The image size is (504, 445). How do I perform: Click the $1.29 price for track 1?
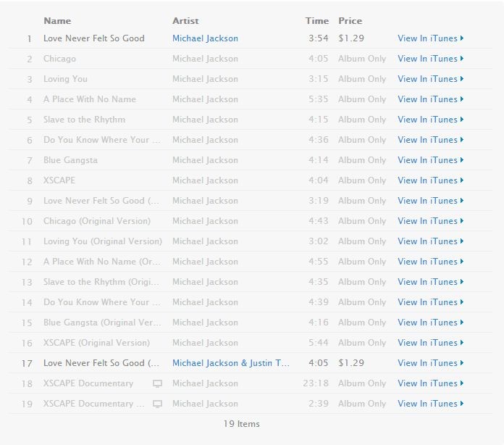[351, 38]
